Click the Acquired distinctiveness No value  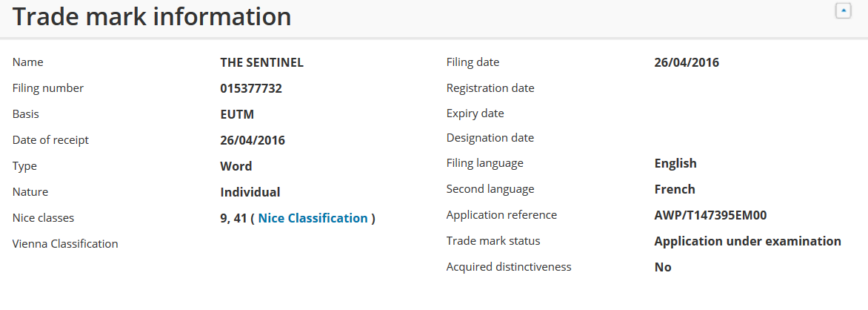point(663,267)
